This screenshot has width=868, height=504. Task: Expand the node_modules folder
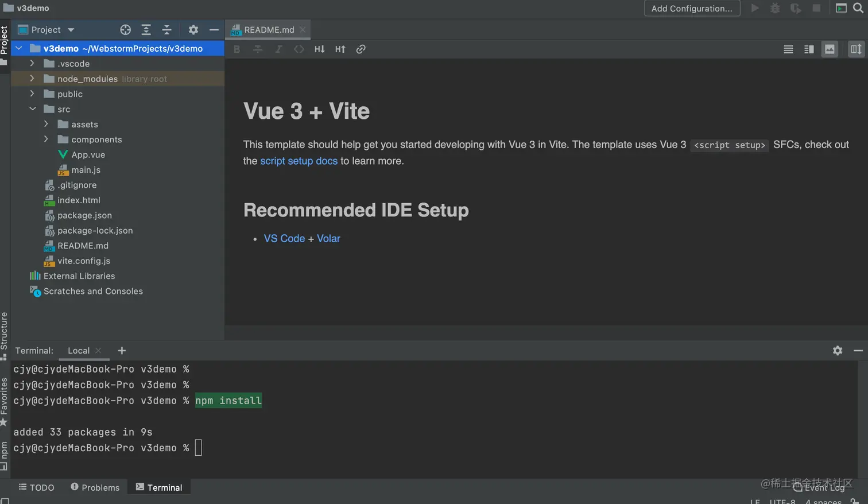pos(32,79)
